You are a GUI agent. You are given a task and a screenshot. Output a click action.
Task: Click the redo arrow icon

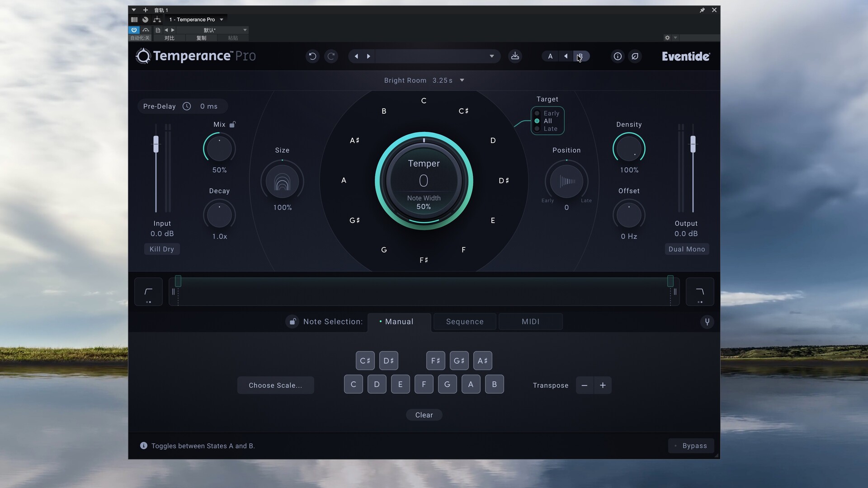(x=331, y=56)
